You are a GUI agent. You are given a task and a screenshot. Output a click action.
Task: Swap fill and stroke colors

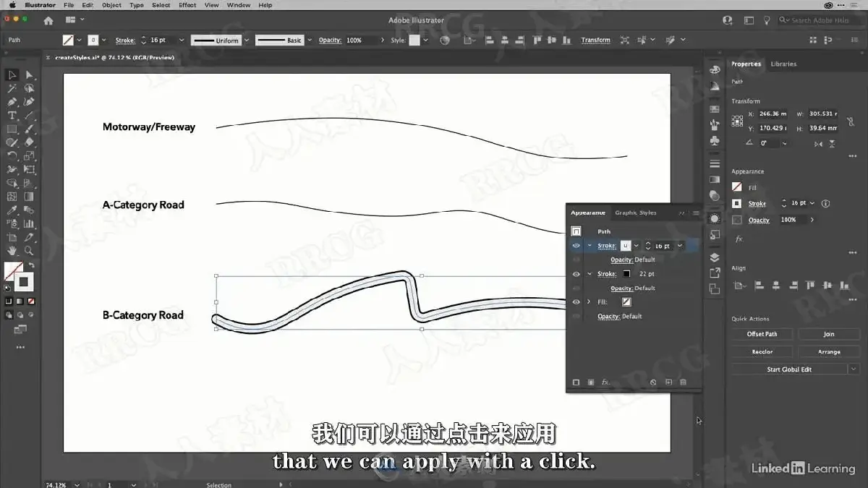point(31,265)
